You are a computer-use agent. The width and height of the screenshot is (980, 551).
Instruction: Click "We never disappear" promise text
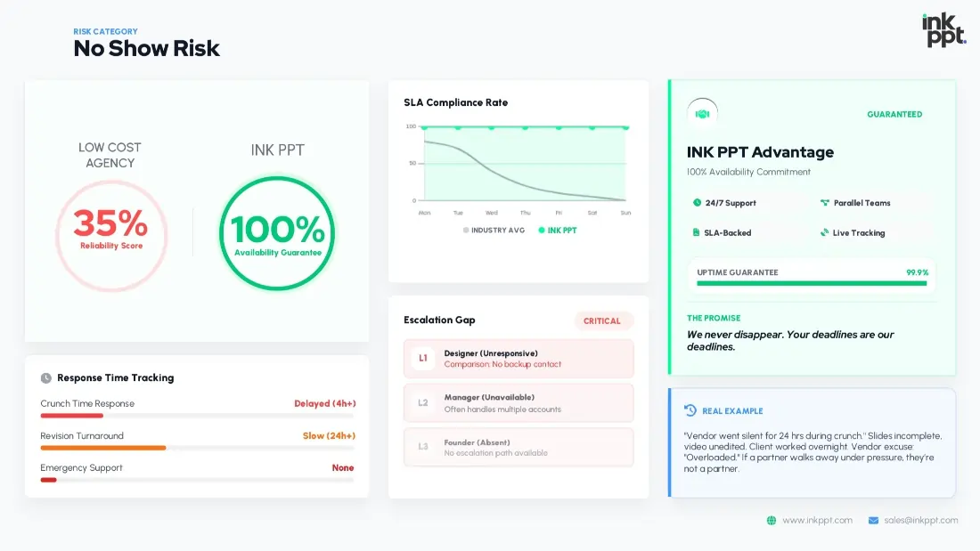click(x=790, y=340)
